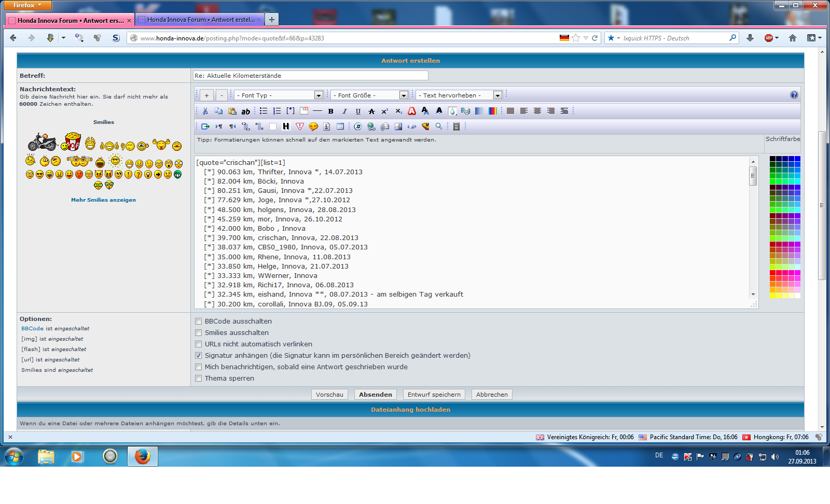Screen dimensions: 830x504
Task: Click the 'Betreff' subject input field
Action: point(310,76)
